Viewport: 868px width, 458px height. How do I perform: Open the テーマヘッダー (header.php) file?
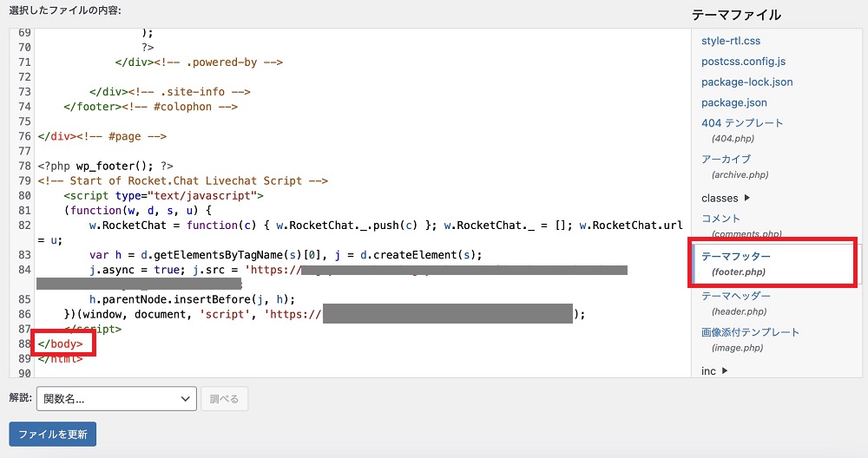(736, 296)
